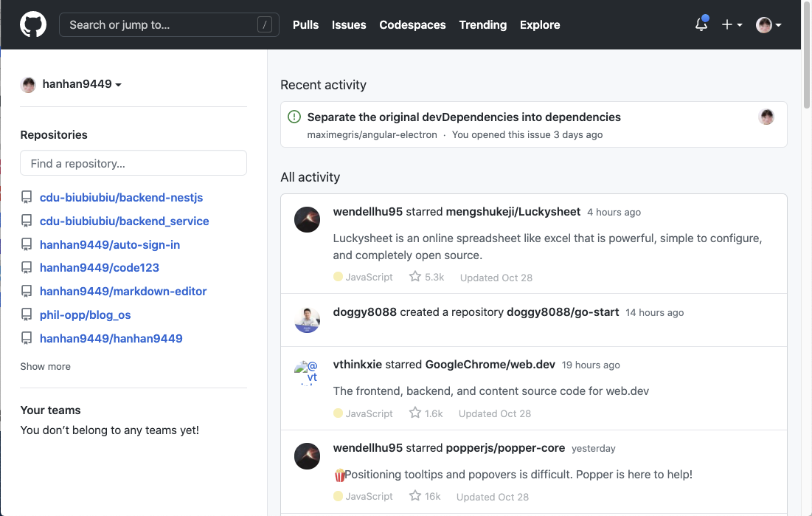Open phil-opp/blog_os repository

[x=85, y=314]
